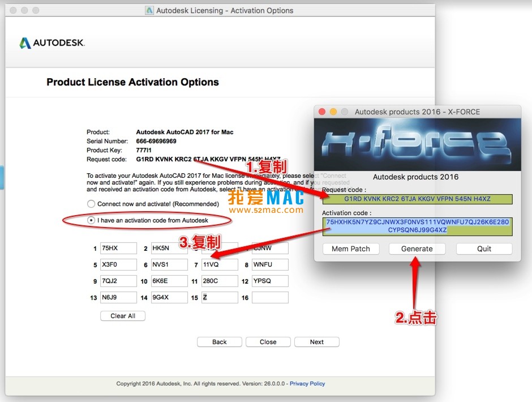The width and height of the screenshot is (532, 402).
Task: Click activation field 10 containing 6K6E
Action: click(x=169, y=281)
